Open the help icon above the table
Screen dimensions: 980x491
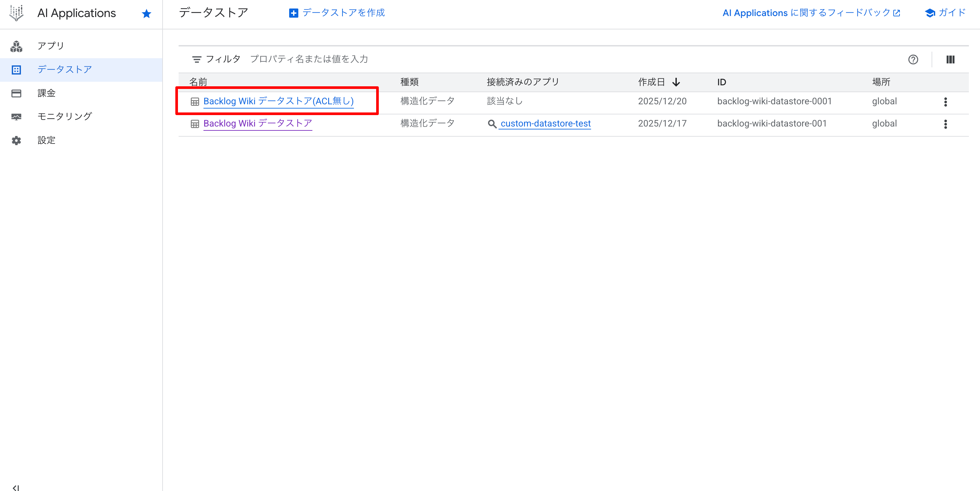913,60
